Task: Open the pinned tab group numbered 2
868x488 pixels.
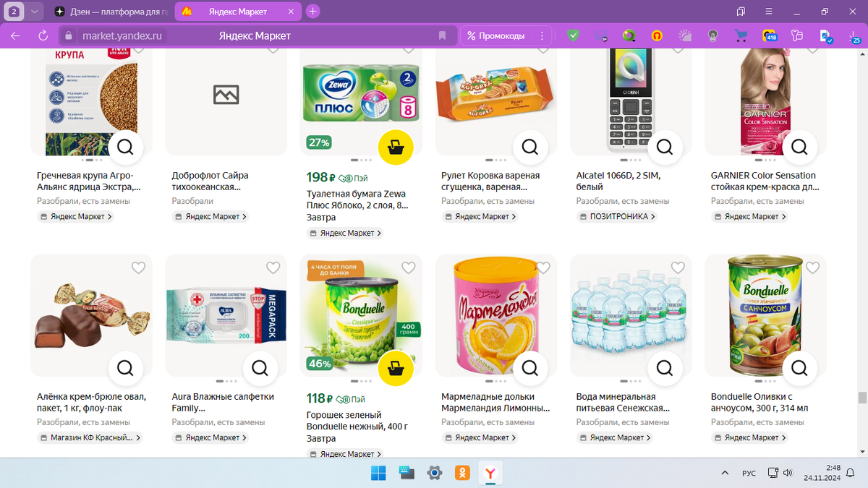Action: [14, 12]
